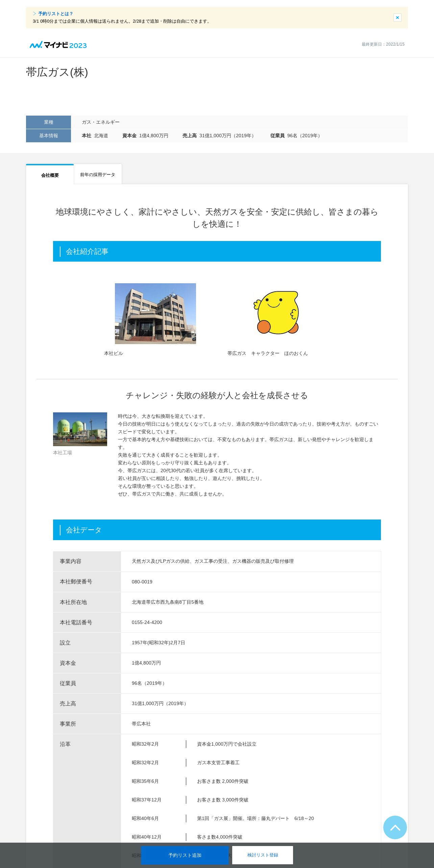Click history entry お客さま数 2,000件突破
434x868 pixels.
pos(223,781)
